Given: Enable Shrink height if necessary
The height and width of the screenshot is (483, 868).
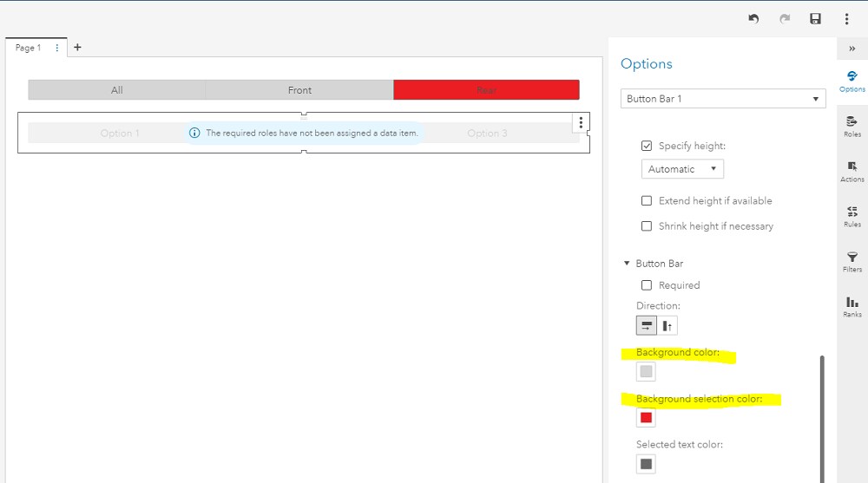Looking at the screenshot, I should tap(647, 225).
